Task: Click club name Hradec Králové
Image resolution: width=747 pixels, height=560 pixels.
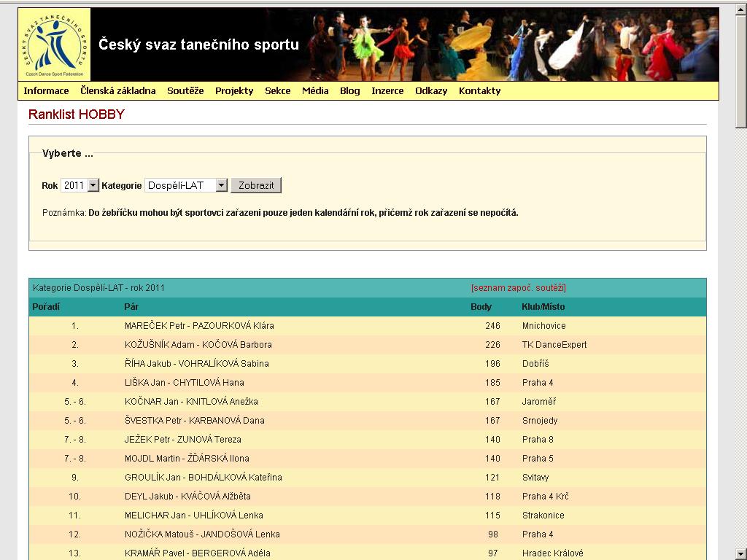Action: 553,553
